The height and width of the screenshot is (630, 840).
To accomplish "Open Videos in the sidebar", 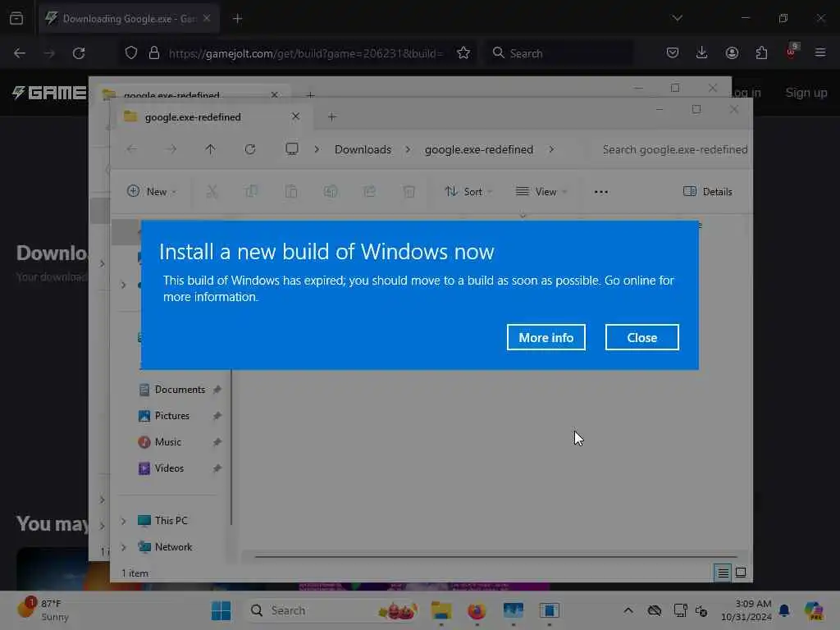I will coord(169,468).
